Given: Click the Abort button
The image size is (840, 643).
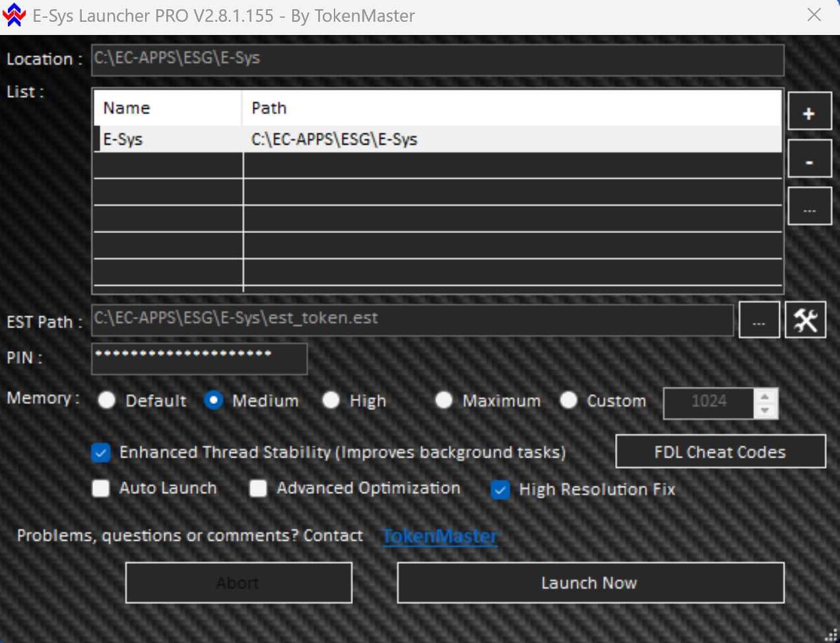Looking at the screenshot, I should coord(238,583).
